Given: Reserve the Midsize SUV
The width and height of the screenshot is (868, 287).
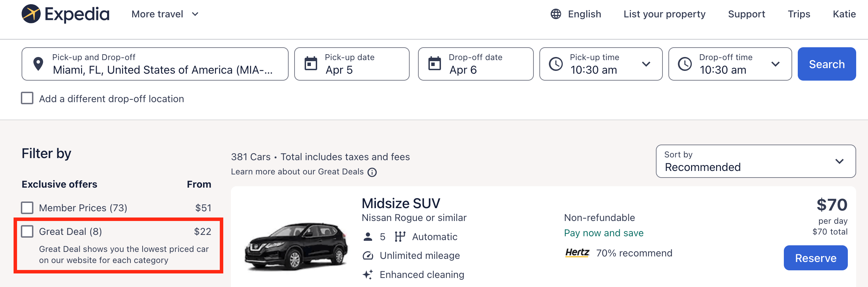Looking at the screenshot, I should tap(815, 258).
